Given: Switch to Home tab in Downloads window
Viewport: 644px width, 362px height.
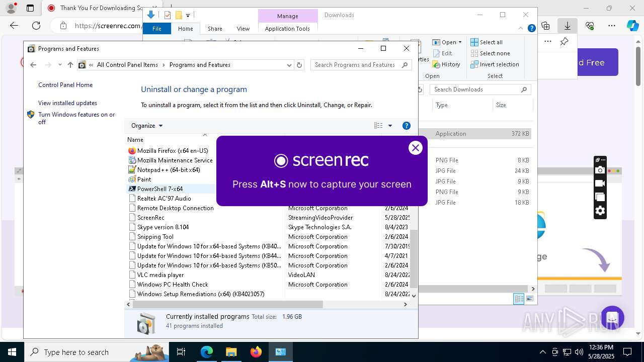Looking at the screenshot, I should (185, 29).
